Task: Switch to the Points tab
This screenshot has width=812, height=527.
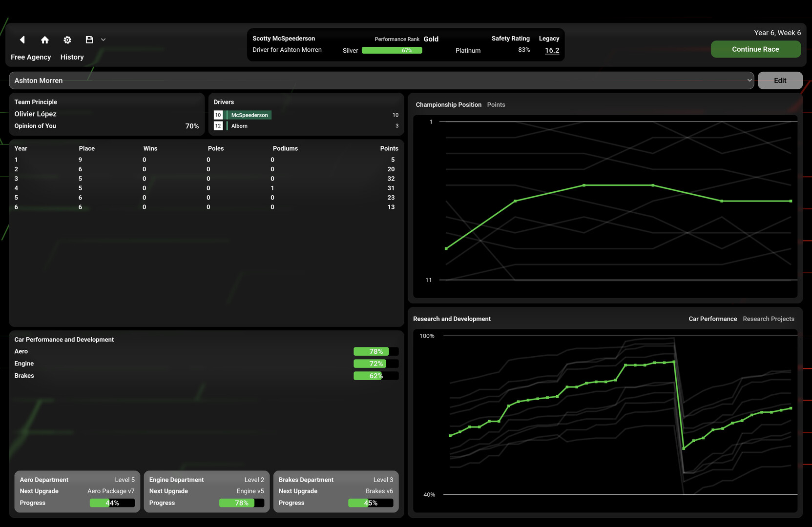Action: pyautogui.click(x=496, y=104)
